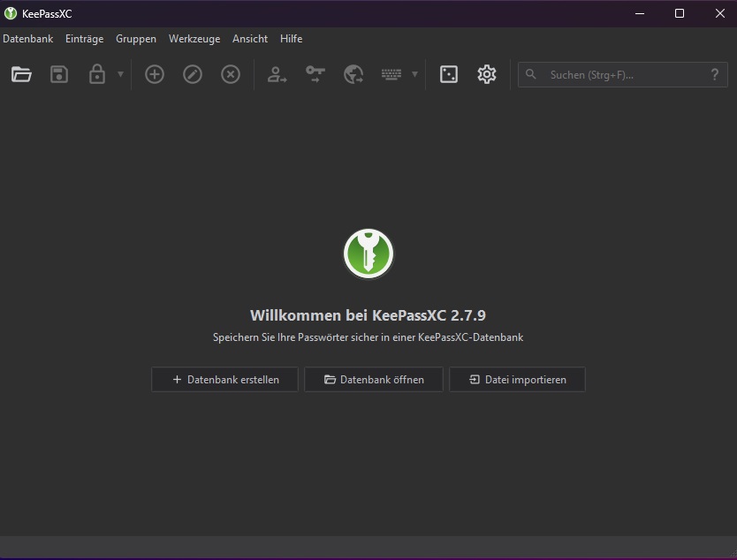
Task: Expand the dropdown arrow beside keyboard icon
Action: pos(414,74)
